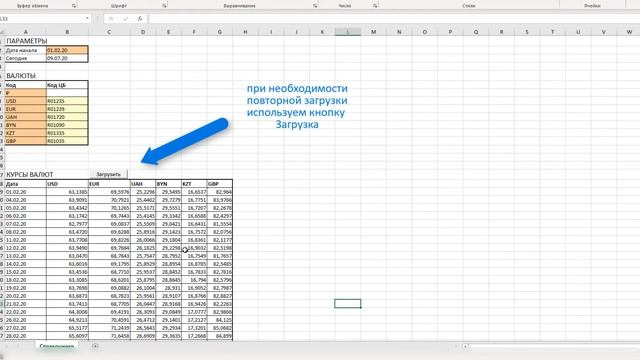Select the R01035 code cell
The height and width of the screenshot is (360, 640).
click(67, 141)
